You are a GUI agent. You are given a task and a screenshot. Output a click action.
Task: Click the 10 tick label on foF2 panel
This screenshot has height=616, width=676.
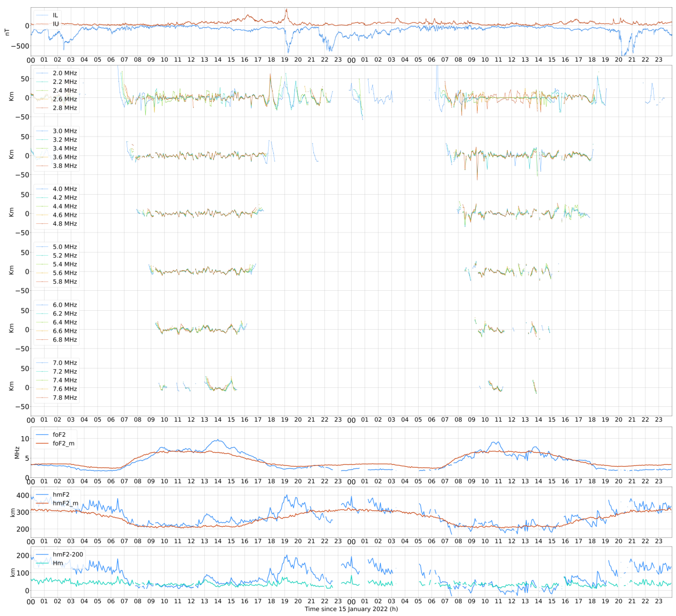tap(25, 439)
